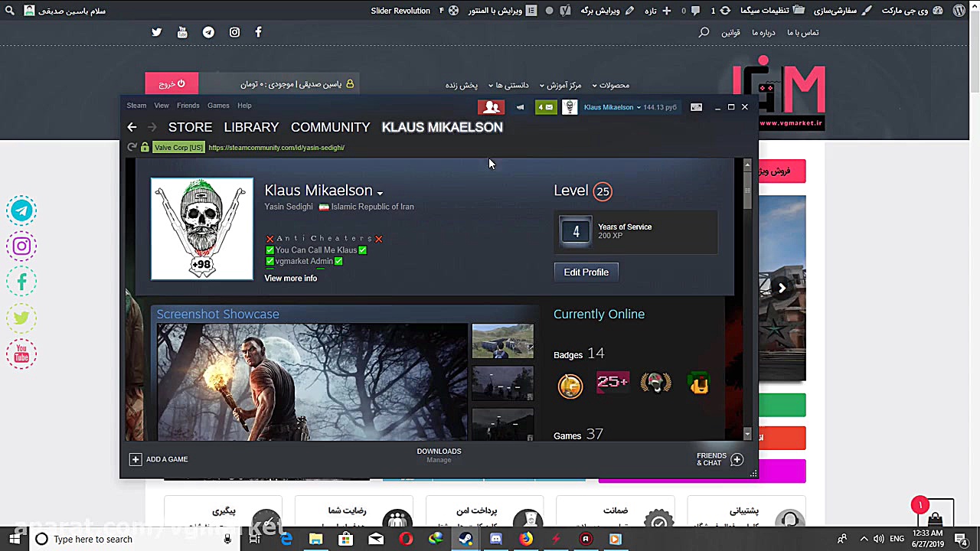This screenshot has width=980, height=551.
Task: Open Instagram icon in website header
Action: [234, 32]
